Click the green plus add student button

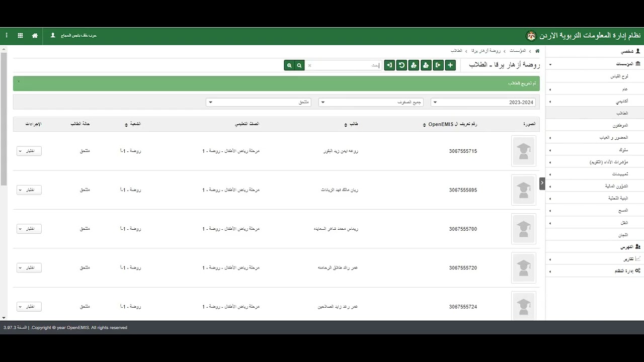coord(450,65)
